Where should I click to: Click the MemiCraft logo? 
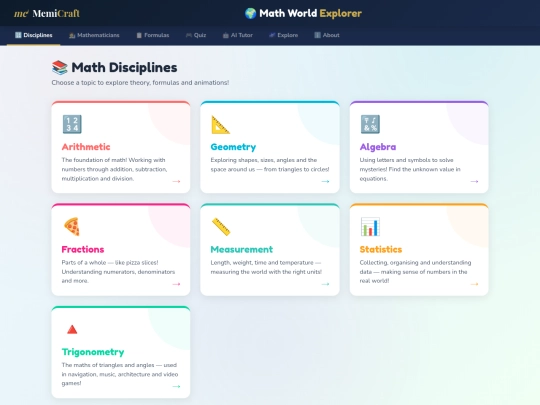[x=47, y=13]
